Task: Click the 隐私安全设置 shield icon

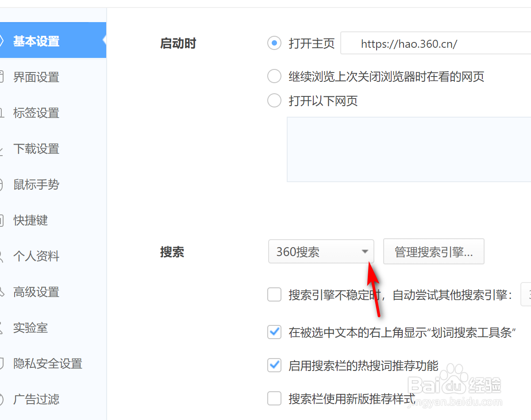Action: click(1, 364)
